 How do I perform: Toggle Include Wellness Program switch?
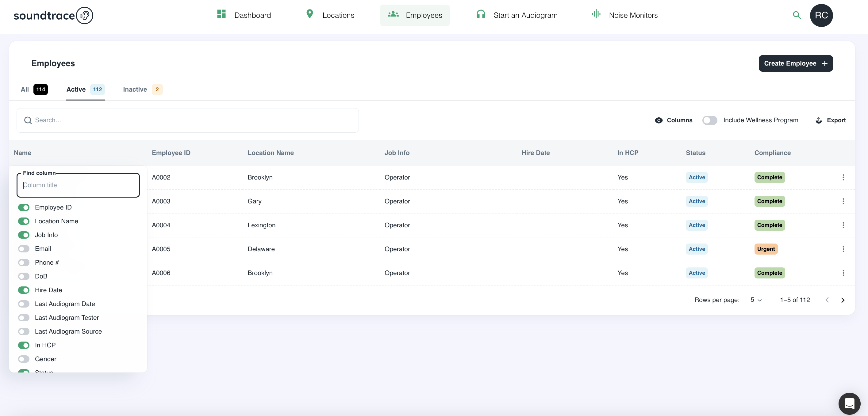coord(709,120)
